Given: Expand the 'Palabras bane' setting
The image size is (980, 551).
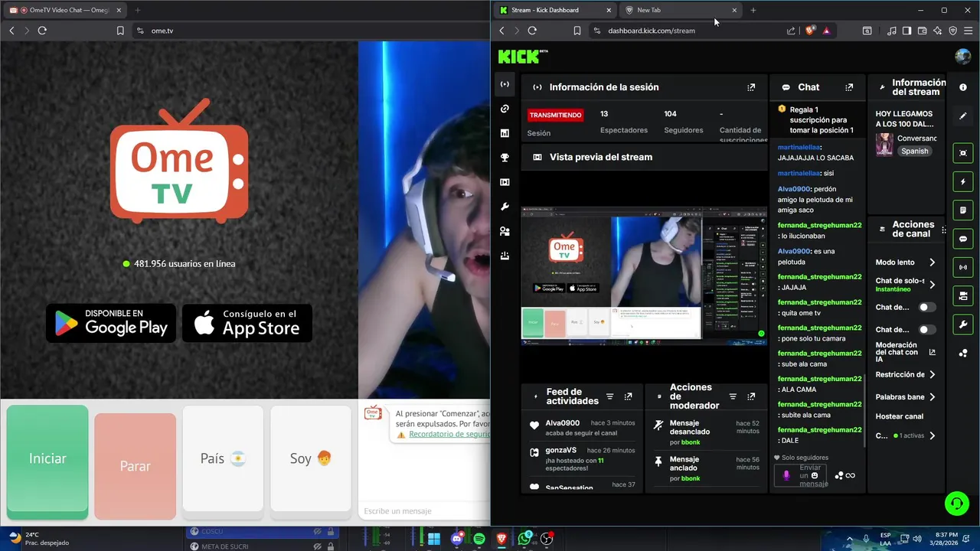Looking at the screenshot, I should coord(932,397).
